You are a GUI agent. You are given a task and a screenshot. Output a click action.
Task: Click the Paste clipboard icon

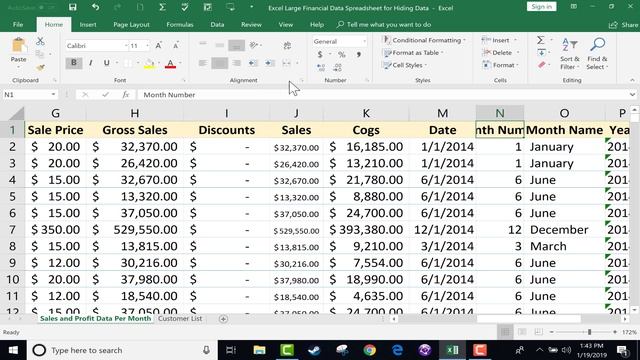19,45
